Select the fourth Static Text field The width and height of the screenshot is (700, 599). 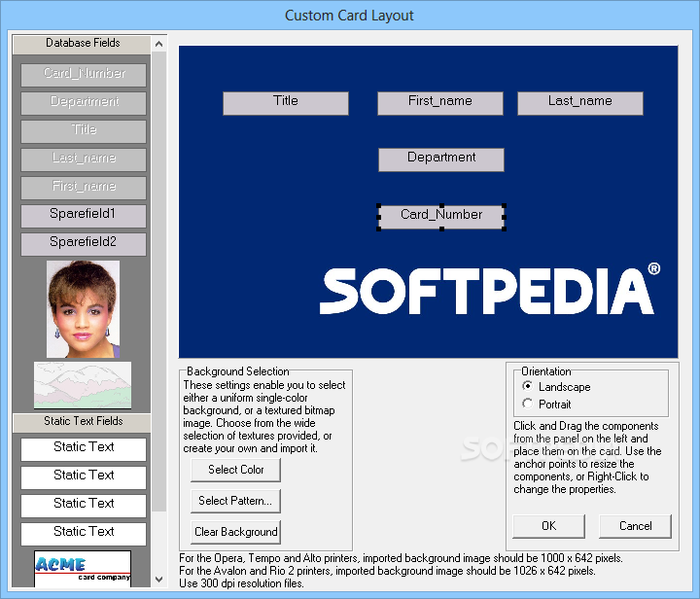(84, 534)
